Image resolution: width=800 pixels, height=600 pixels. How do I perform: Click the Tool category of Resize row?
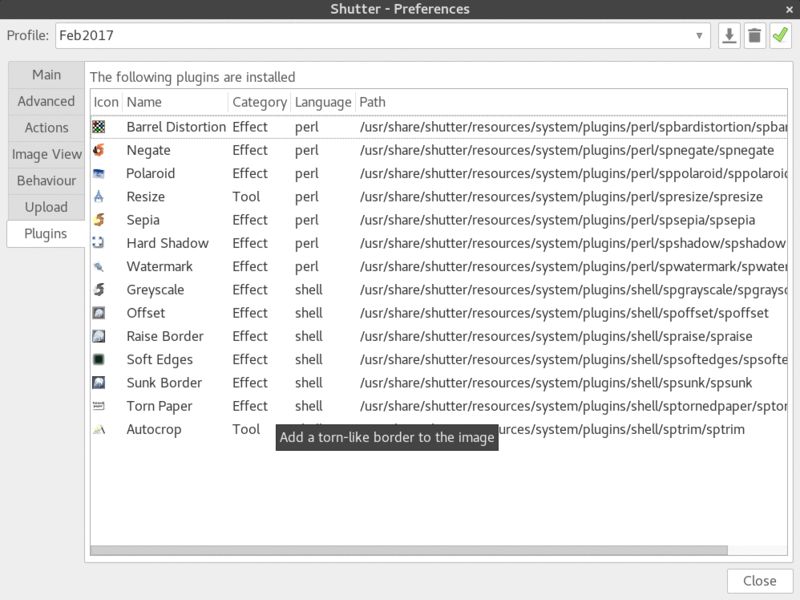pos(246,197)
